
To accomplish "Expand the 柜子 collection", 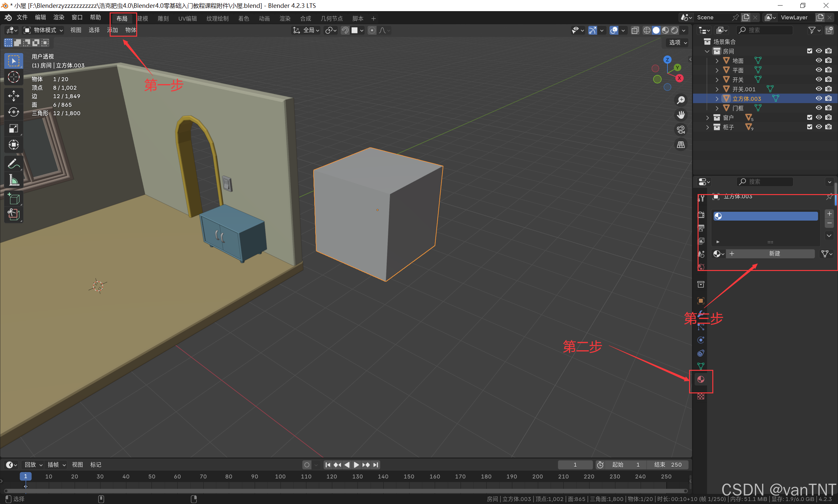I will [708, 127].
